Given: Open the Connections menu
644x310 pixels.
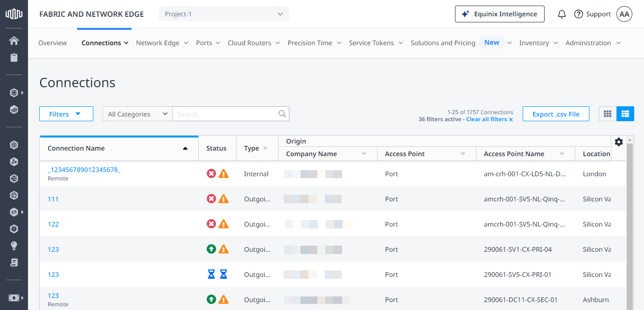Looking at the screenshot, I should tap(105, 43).
